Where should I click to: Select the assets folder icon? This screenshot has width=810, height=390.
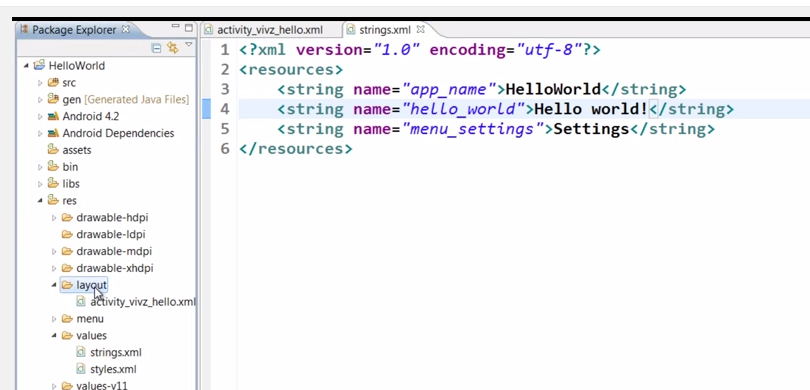[53, 149]
